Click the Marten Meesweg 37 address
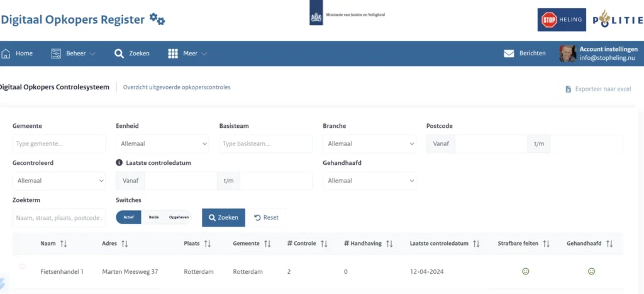 click(x=130, y=272)
